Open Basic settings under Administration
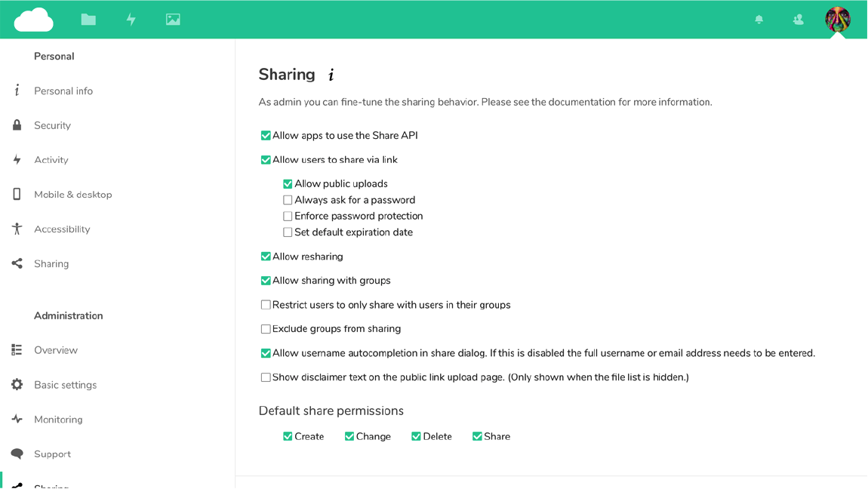This screenshot has height=489, width=868. click(65, 385)
